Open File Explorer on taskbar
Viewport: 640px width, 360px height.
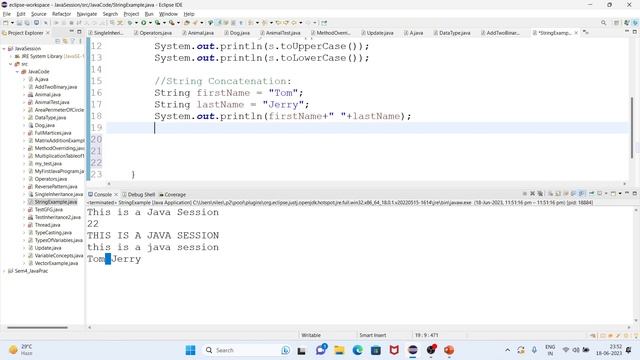pos(339,350)
